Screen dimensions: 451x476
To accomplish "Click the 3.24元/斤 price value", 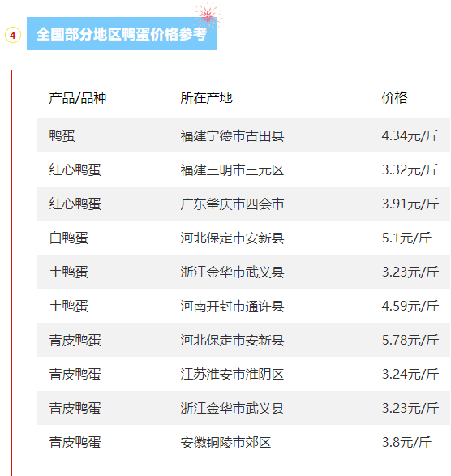I will (x=410, y=374).
